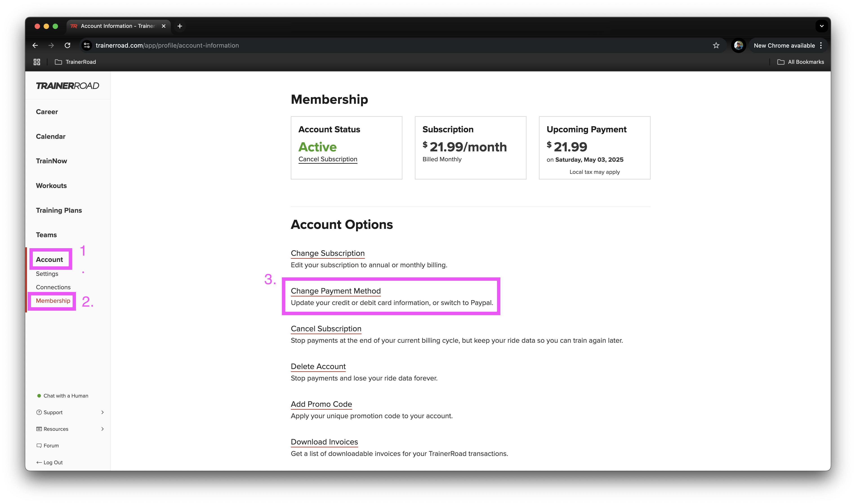Viewport: 856px width, 504px height.
Task: Open Change Payment Method link
Action: coord(335,291)
